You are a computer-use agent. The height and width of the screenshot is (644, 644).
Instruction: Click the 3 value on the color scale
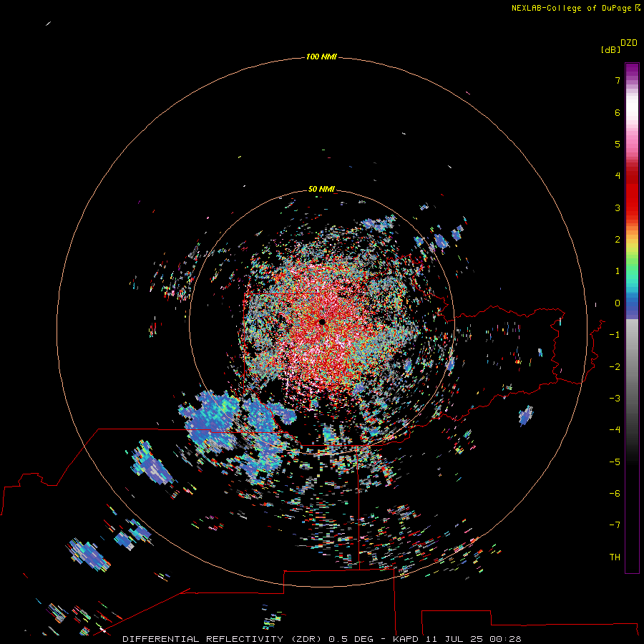[x=618, y=208]
